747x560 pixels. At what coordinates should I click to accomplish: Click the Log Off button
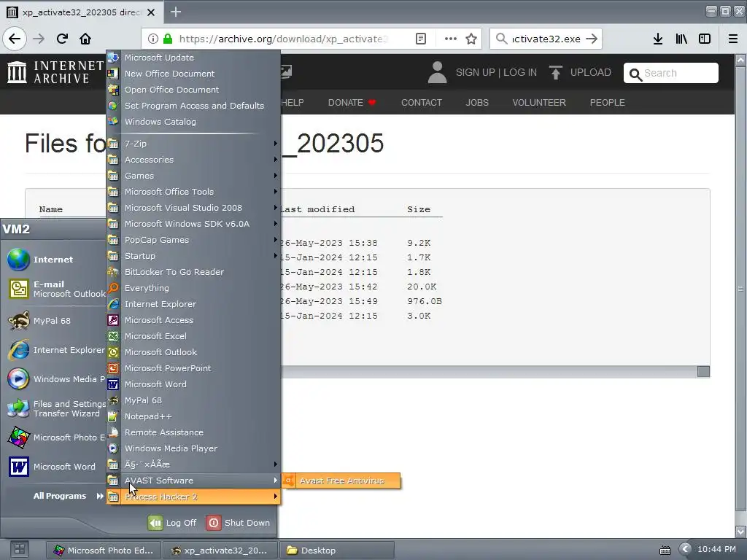coord(172,522)
